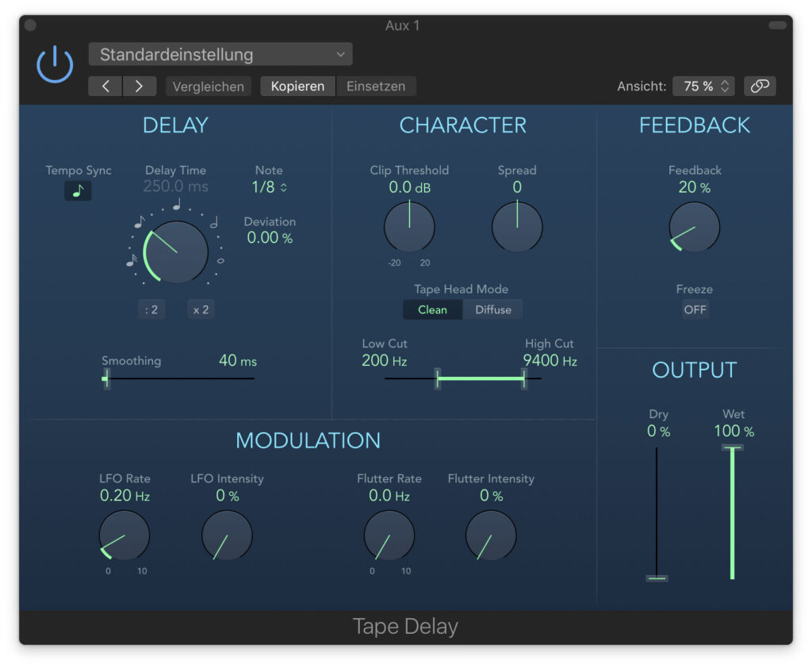Select Clean tape head mode

pos(432,310)
